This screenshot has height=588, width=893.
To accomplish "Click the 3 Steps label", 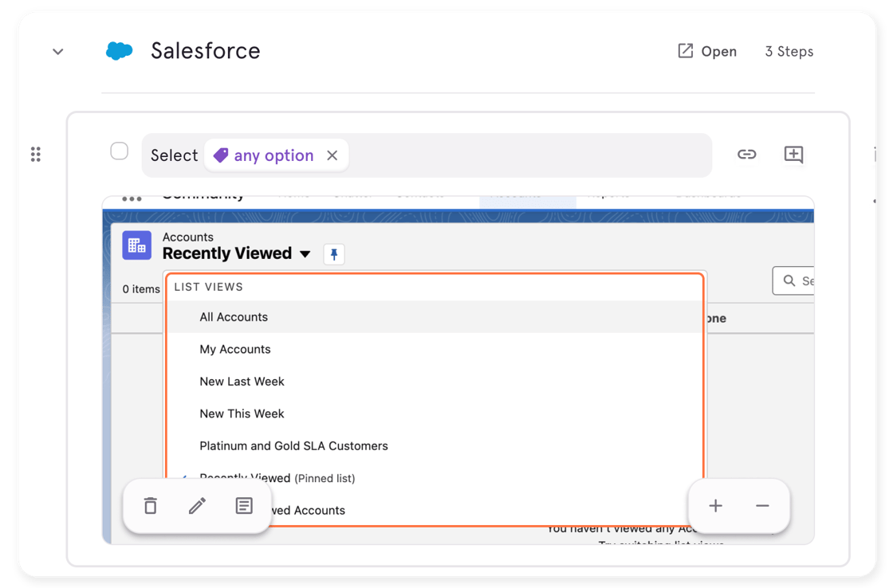I will coord(789,51).
